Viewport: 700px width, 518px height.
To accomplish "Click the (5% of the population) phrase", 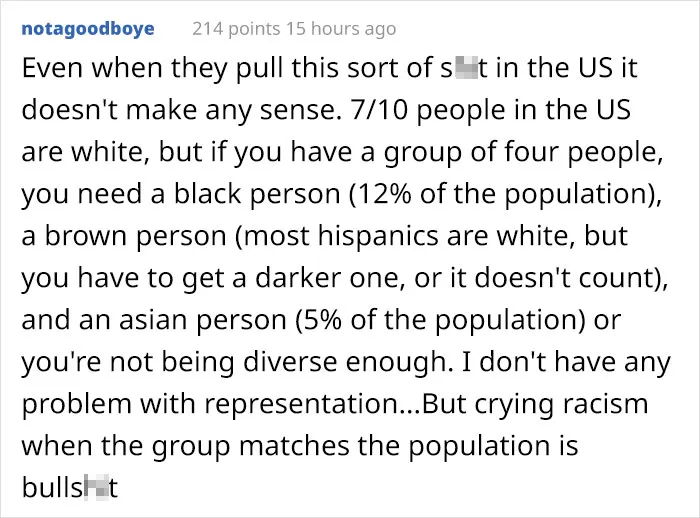I will pyautogui.click(x=439, y=320).
